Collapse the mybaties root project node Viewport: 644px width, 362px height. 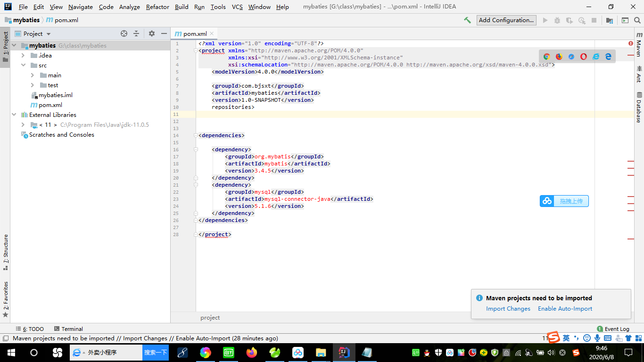[x=14, y=46]
